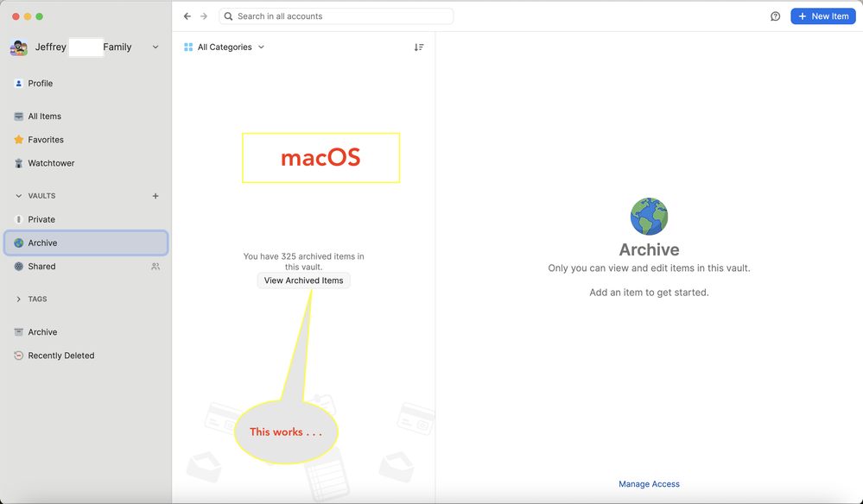Expand the account switcher chevron
The image size is (863, 504).
155,47
